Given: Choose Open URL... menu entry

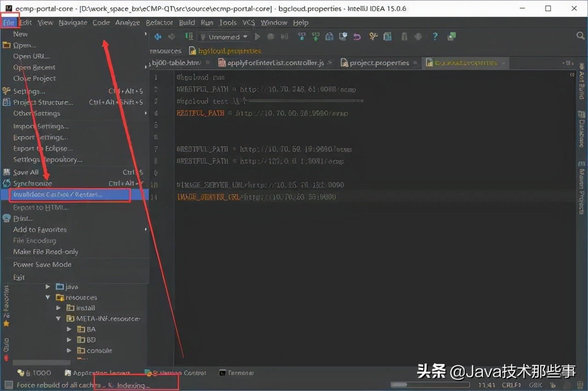Looking at the screenshot, I should (74, 56).
